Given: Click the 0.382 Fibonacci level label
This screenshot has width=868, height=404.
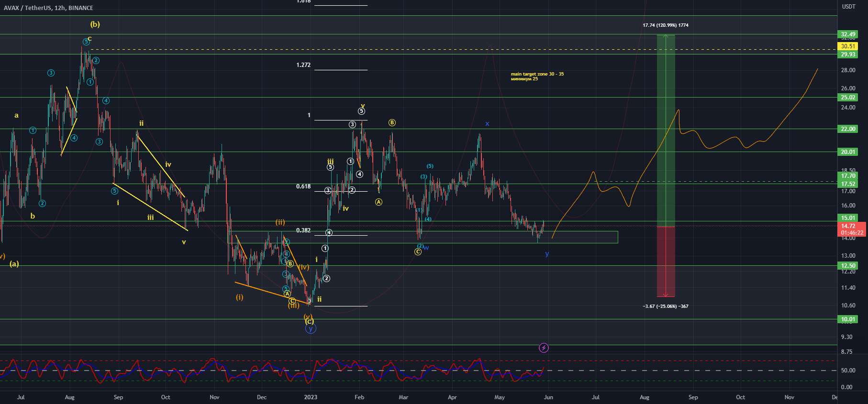Looking at the screenshot, I should 303,230.
